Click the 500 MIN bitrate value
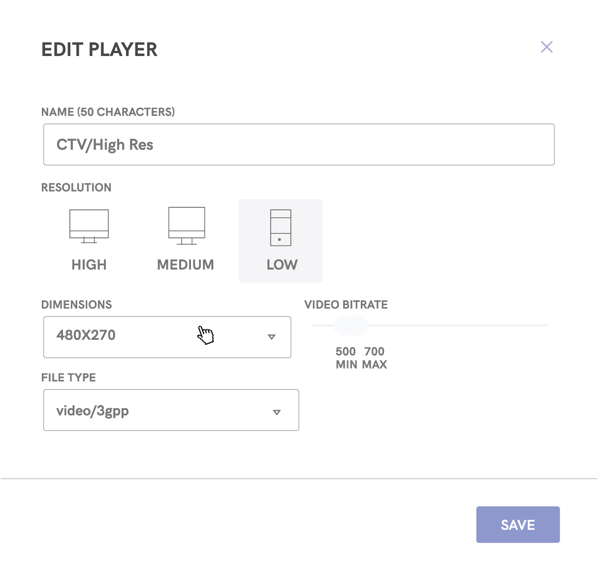This screenshot has width=600, height=570. (346, 358)
